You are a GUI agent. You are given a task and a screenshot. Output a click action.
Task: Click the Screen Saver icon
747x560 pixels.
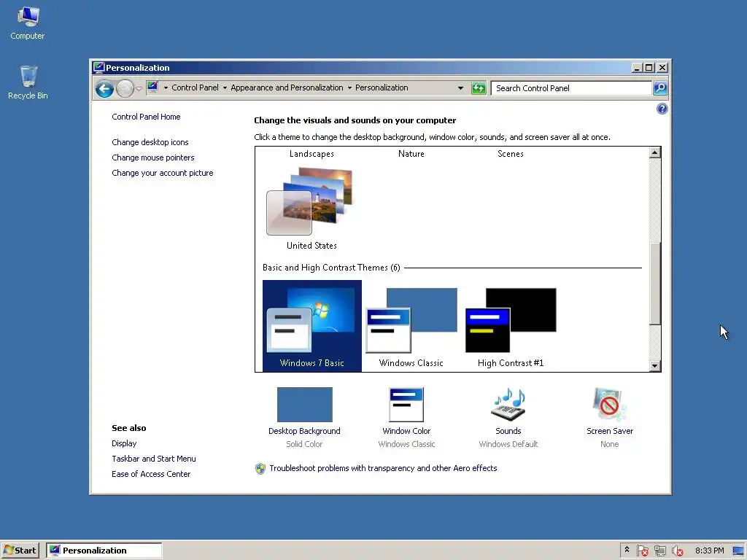610,404
